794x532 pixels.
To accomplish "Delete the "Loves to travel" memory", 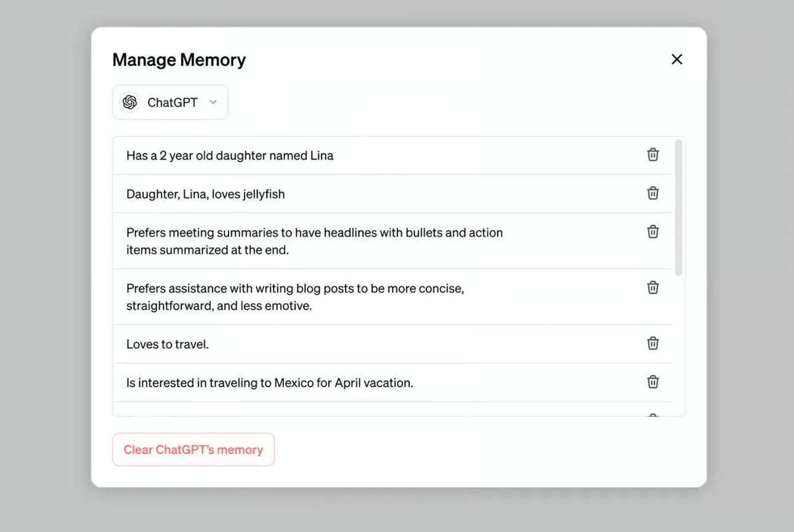I will coord(653,343).
